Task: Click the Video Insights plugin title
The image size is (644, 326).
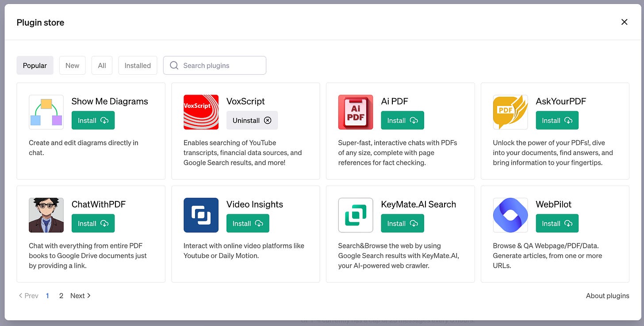Action: click(x=255, y=204)
